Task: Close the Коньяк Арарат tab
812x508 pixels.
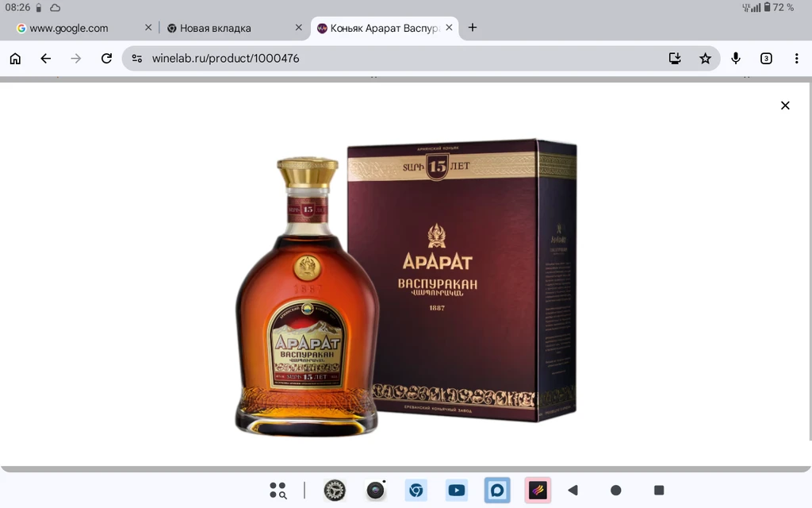Action: tap(449, 28)
